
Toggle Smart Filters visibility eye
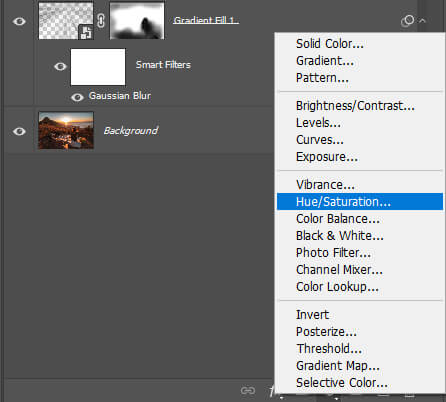[x=60, y=66]
